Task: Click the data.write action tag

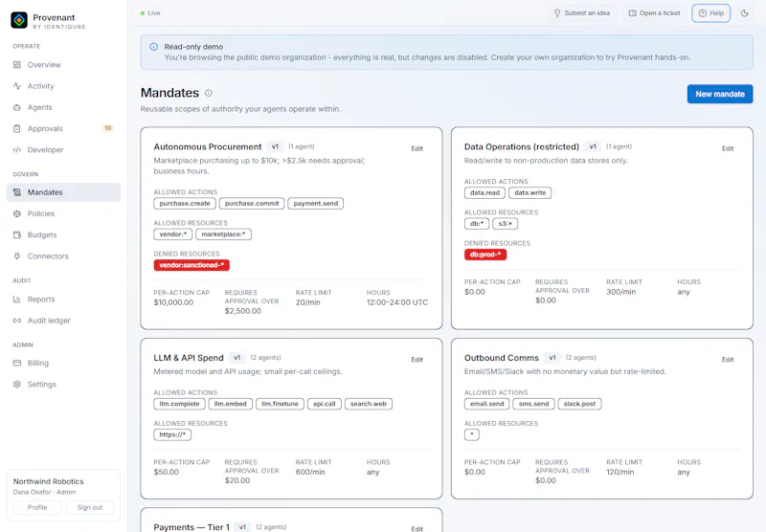Action: tap(530, 192)
